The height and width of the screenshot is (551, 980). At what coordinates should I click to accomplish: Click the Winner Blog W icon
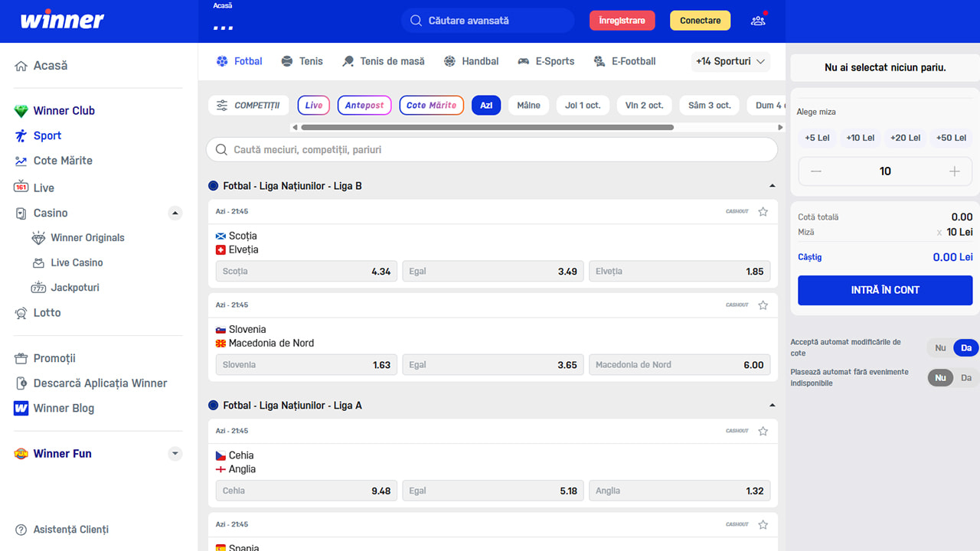(x=21, y=408)
